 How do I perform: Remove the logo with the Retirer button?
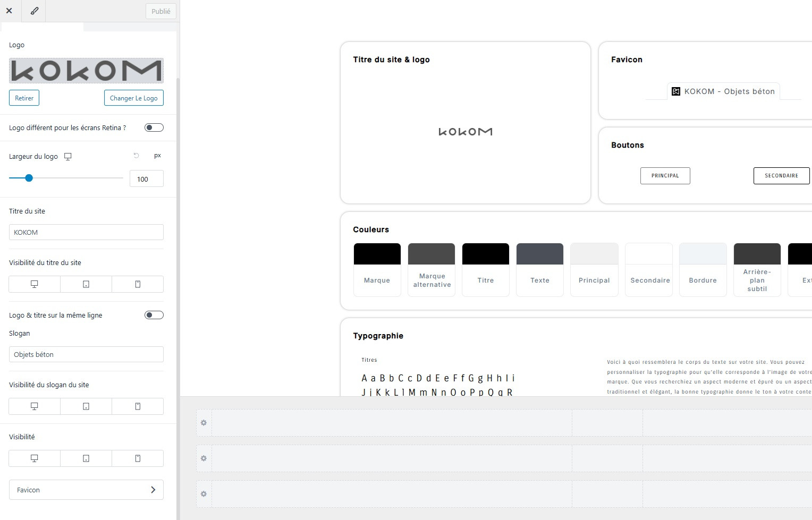click(24, 98)
